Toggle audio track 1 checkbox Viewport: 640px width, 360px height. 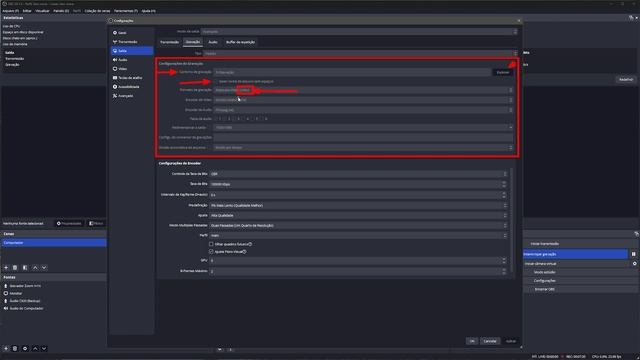tap(216, 119)
